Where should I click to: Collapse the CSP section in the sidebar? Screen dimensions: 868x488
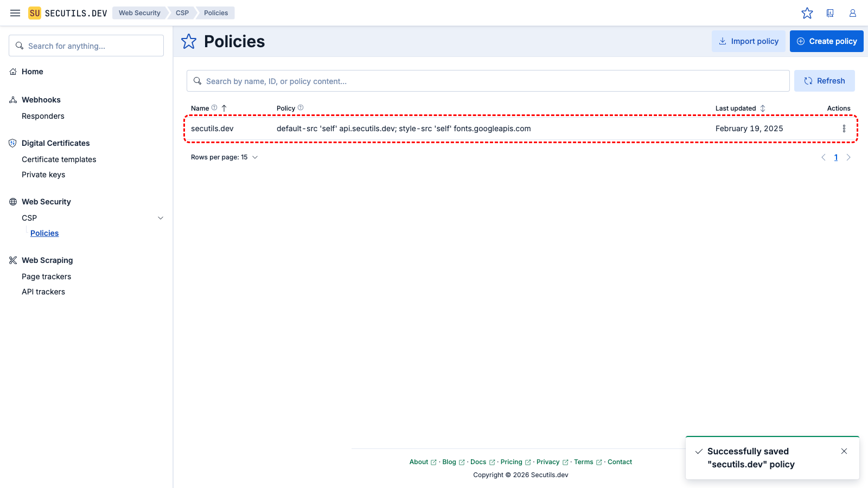[x=160, y=217]
